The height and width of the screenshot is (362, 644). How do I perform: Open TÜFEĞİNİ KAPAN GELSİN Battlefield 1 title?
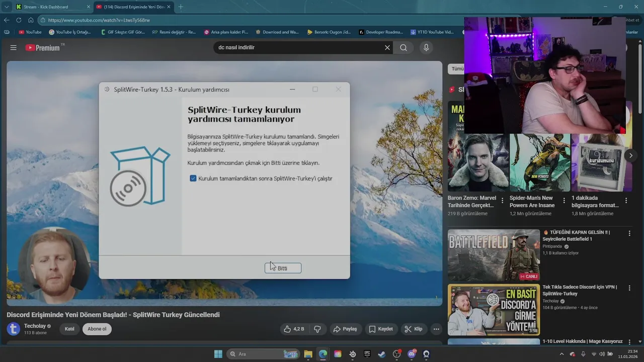pyautogui.click(x=576, y=236)
